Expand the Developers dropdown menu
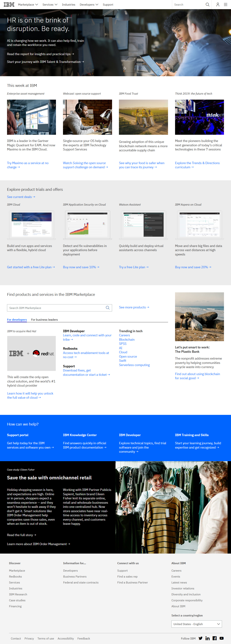The width and height of the screenshot is (231, 644). click(x=89, y=5)
